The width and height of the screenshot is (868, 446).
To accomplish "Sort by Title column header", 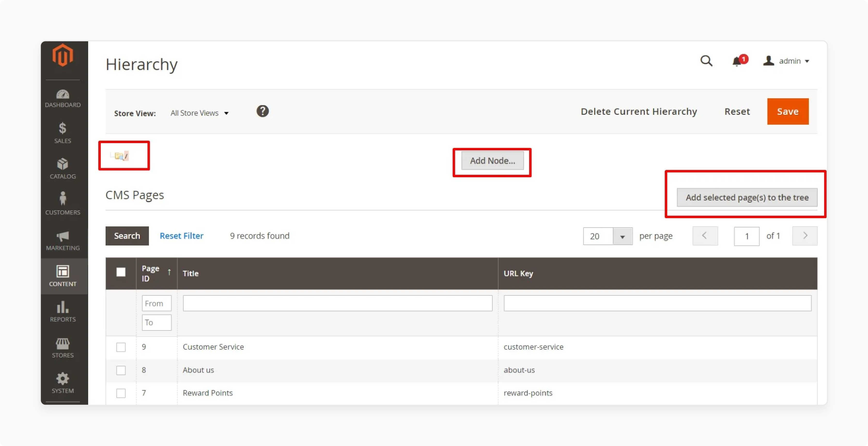I will tap(337, 273).
